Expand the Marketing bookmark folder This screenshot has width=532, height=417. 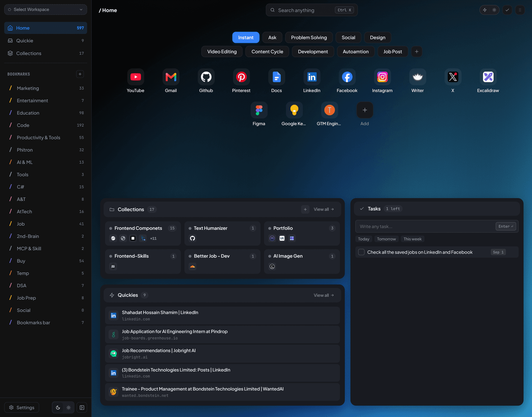(x=46, y=88)
